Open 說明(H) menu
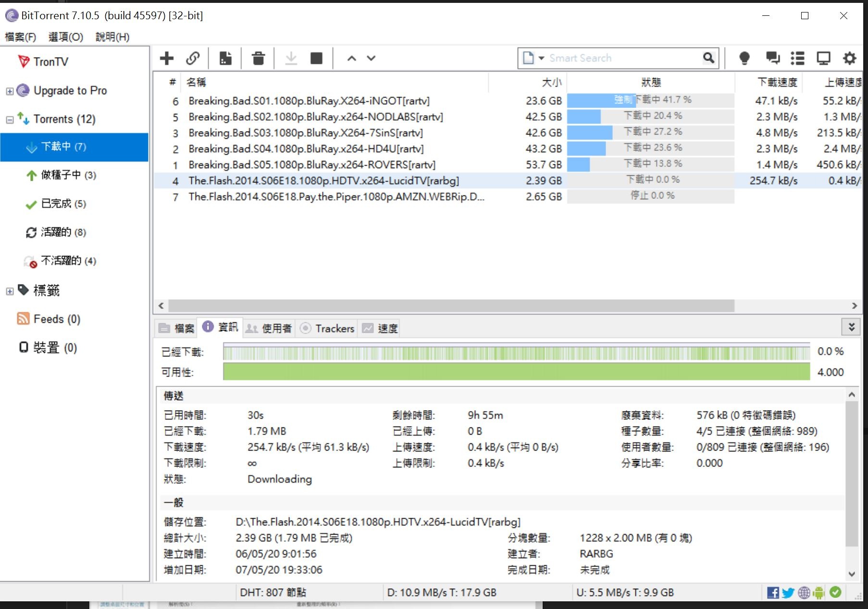 [112, 37]
